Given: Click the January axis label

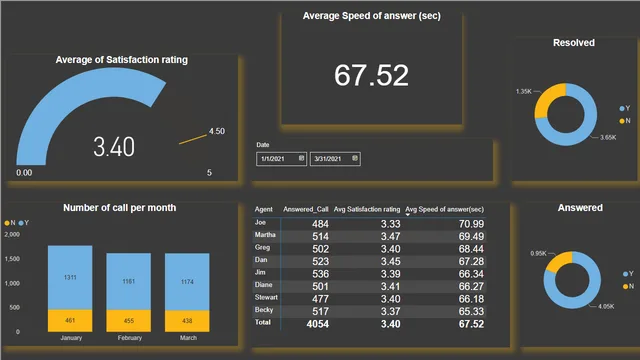Looking at the screenshot, I should tap(71, 338).
